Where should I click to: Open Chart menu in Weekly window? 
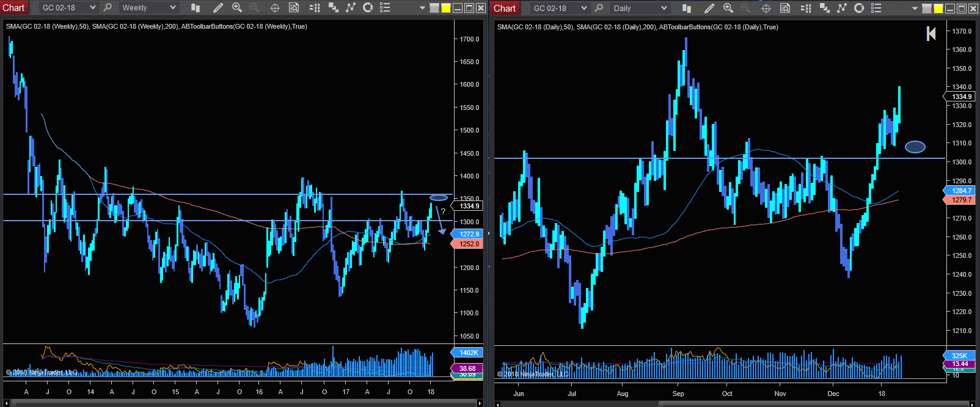(x=14, y=8)
